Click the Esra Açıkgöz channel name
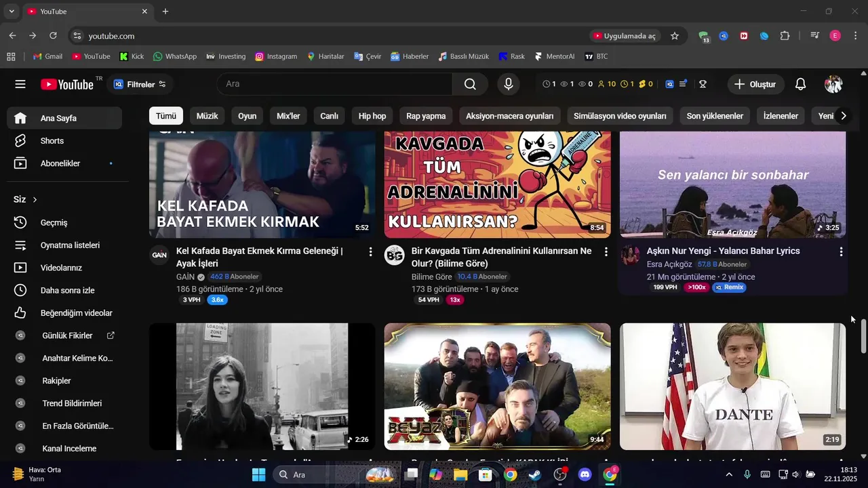The width and height of the screenshot is (868, 488). [x=669, y=264]
